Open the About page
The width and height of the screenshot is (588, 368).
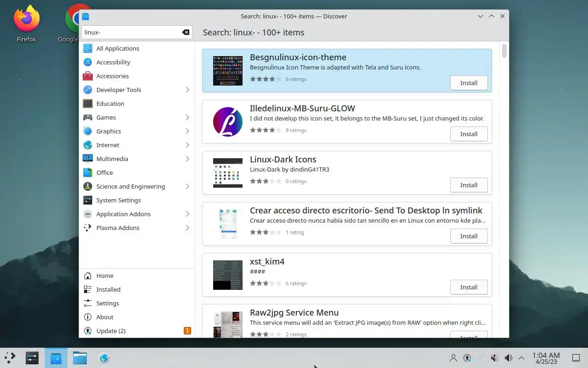(x=137, y=317)
